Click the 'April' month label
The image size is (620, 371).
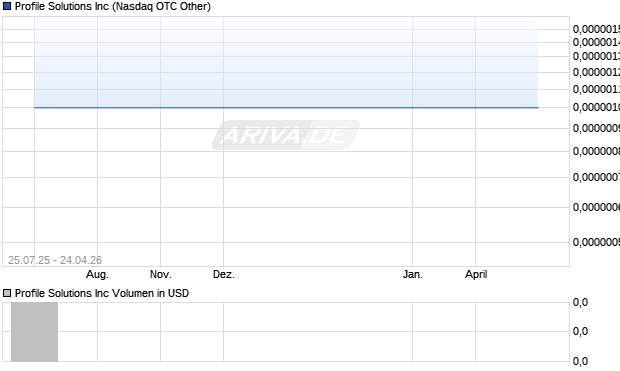click(476, 274)
